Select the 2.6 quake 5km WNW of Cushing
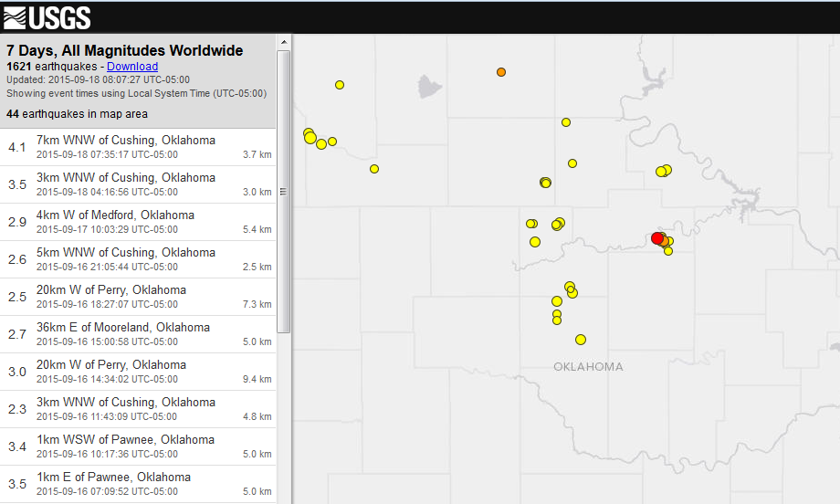This screenshot has width=840, height=504. coord(138,260)
